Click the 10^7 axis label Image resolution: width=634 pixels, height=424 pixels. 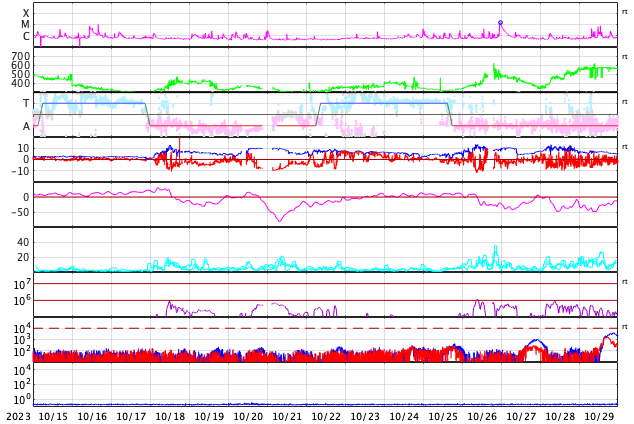[22, 285]
